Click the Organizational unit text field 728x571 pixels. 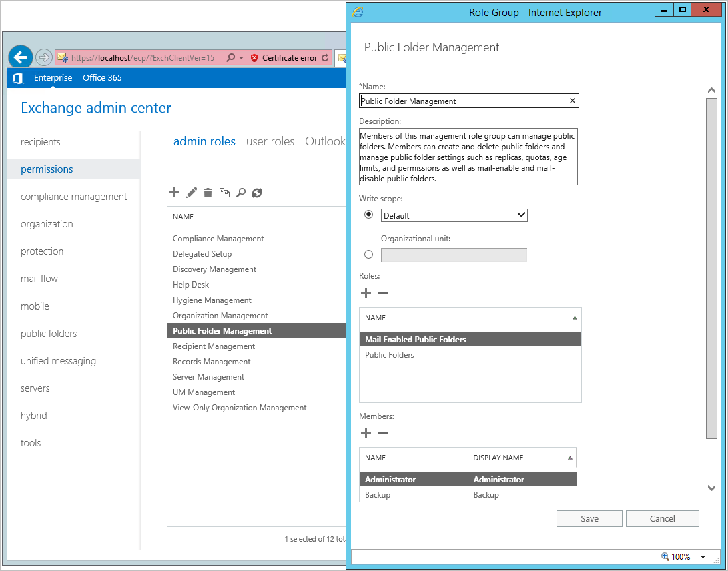(454, 255)
